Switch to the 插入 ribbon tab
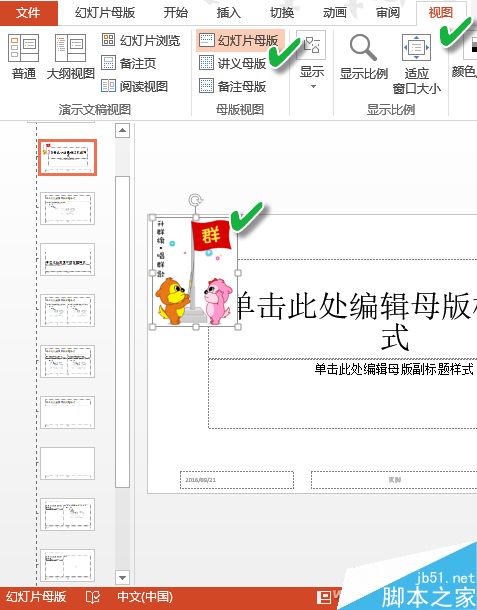477x610 pixels. click(x=228, y=13)
